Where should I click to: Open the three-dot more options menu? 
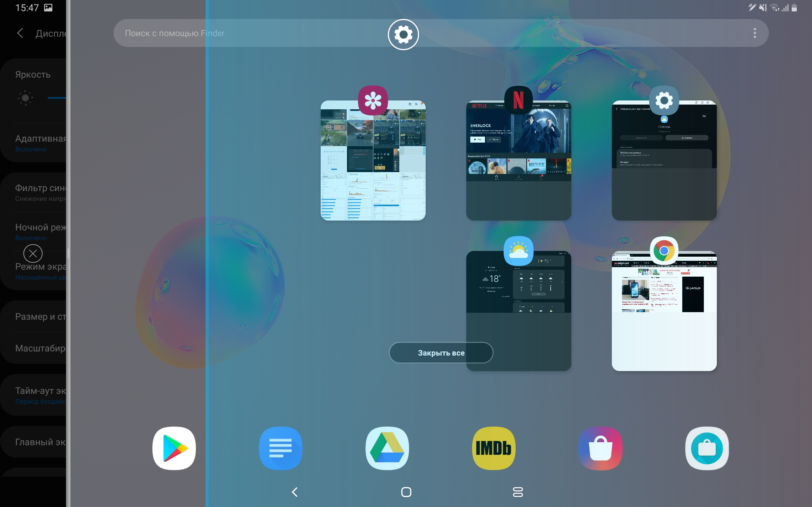tap(755, 33)
